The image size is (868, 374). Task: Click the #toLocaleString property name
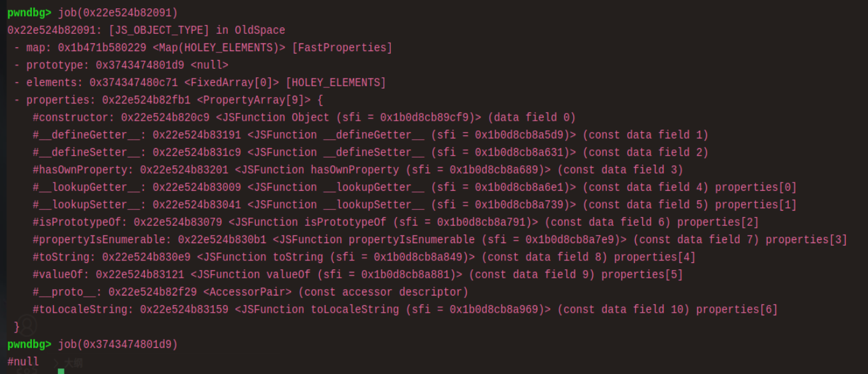click(83, 310)
